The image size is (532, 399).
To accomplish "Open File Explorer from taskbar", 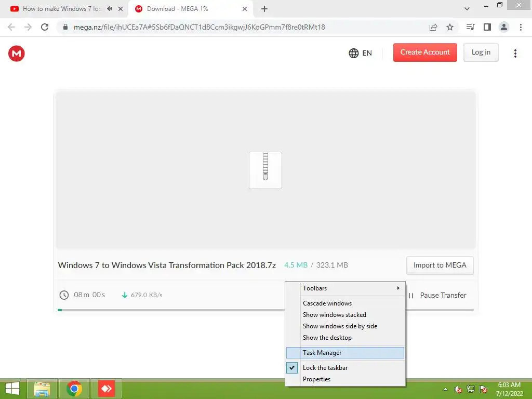I will coord(42,389).
